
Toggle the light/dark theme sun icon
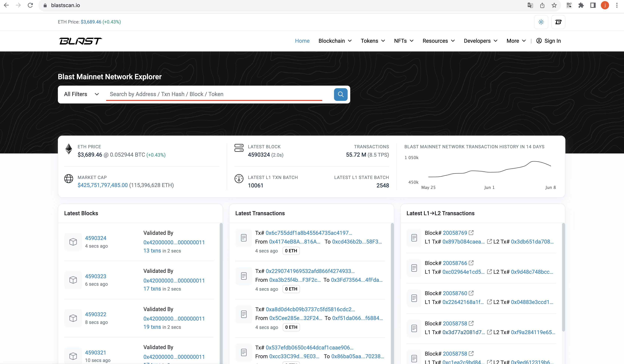point(541,22)
